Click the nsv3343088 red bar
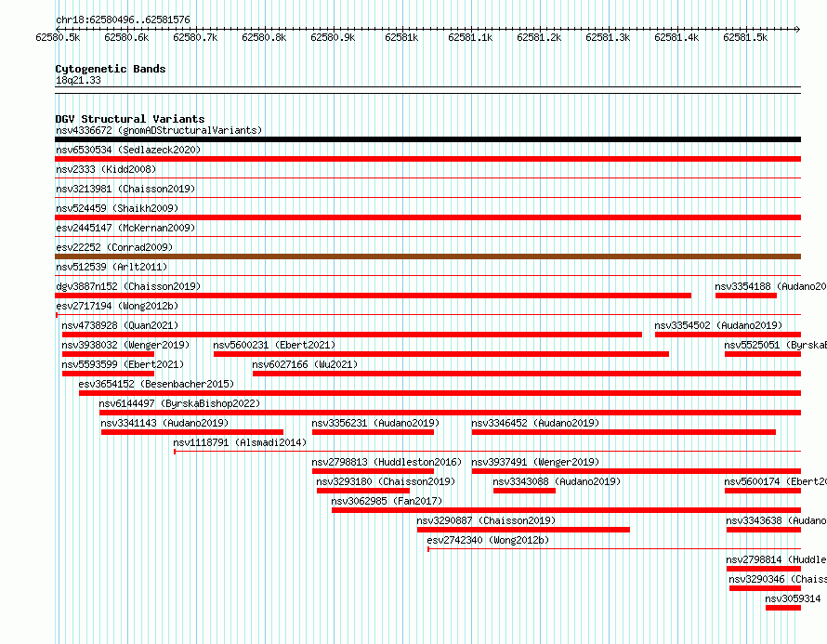The image size is (827, 644). 524,491
